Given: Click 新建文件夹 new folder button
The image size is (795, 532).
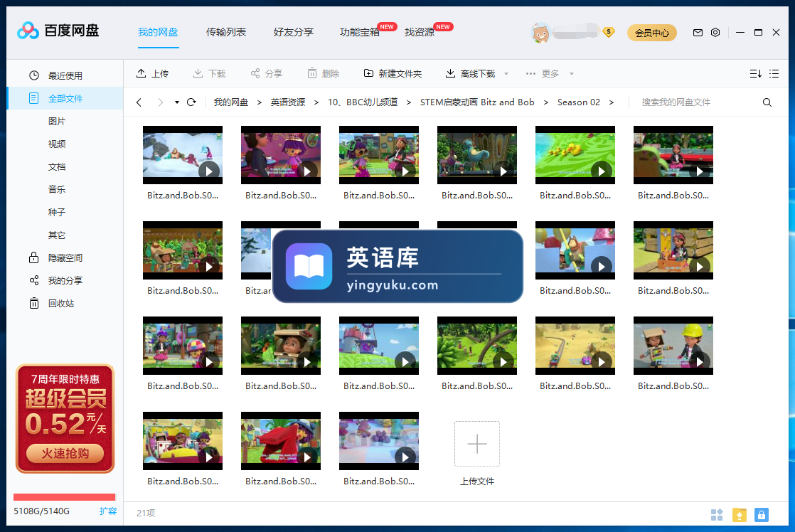Looking at the screenshot, I should (x=393, y=73).
